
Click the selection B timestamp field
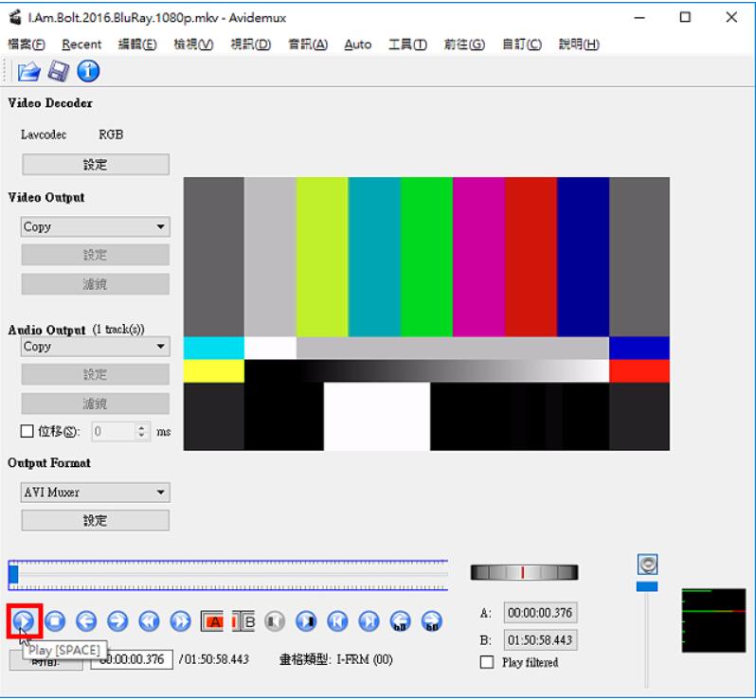(540, 640)
